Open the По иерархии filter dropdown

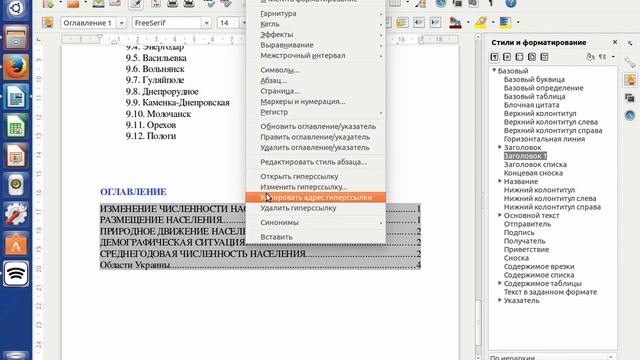pos(553,357)
